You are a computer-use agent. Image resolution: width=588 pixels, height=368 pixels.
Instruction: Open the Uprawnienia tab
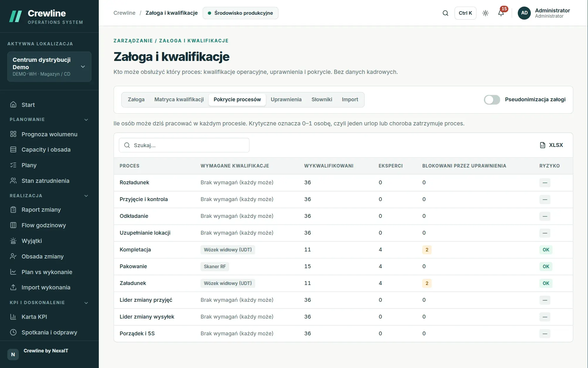(x=286, y=100)
